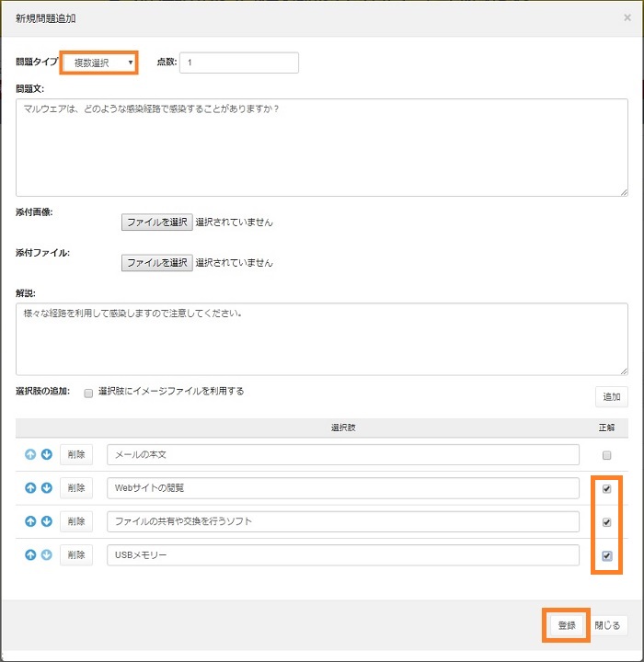
Task: Enable '選択肢にイメージファイルを利用する' checkbox
Action: click(x=88, y=393)
